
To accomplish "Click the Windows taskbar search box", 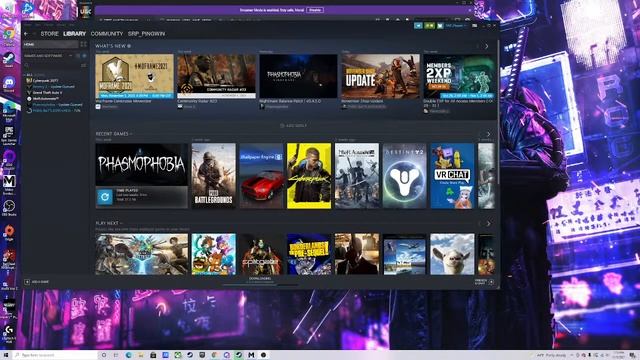I will 55,355.
